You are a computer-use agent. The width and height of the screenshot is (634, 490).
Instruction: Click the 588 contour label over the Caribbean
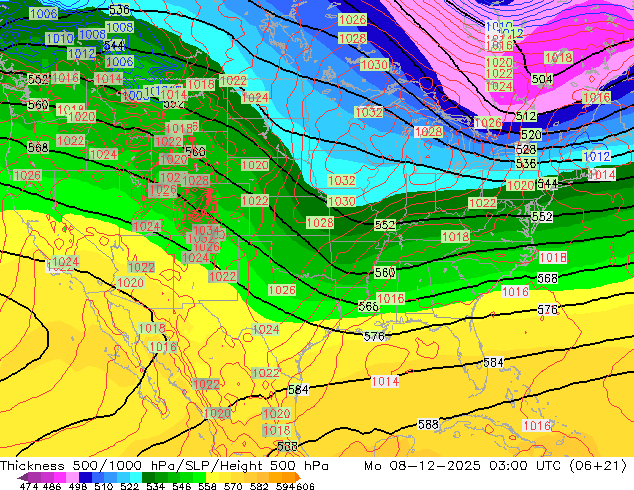click(428, 424)
